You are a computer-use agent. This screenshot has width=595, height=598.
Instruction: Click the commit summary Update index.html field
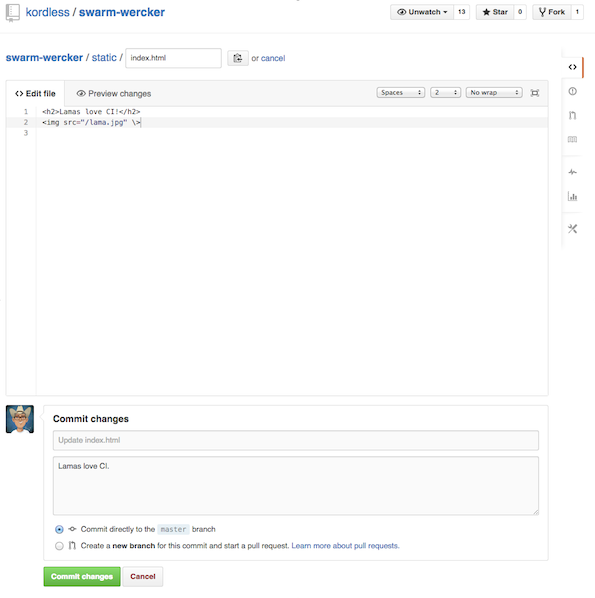coord(296,440)
